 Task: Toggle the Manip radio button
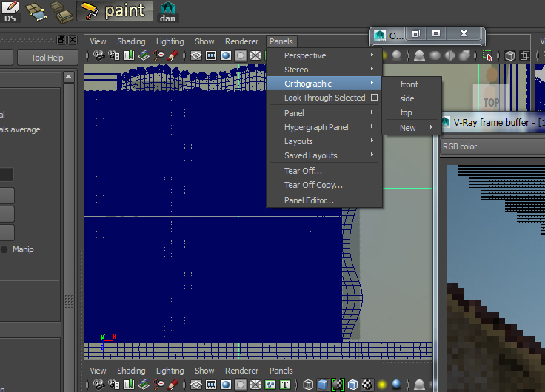(x=4, y=250)
